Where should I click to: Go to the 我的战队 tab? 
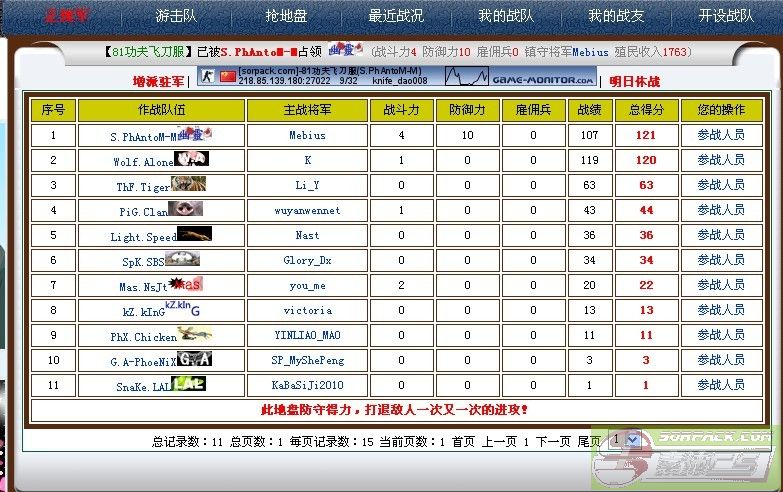point(505,16)
